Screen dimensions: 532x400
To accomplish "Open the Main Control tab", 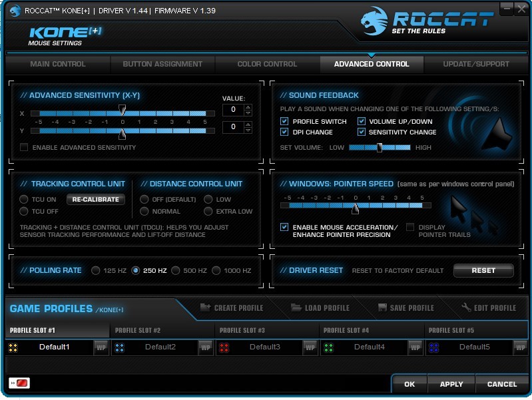I will (x=58, y=64).
